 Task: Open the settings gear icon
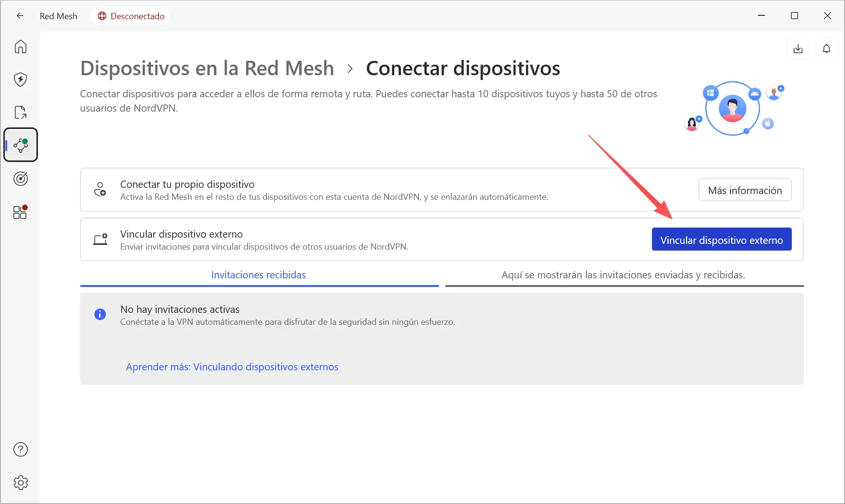tap(21, 482)
